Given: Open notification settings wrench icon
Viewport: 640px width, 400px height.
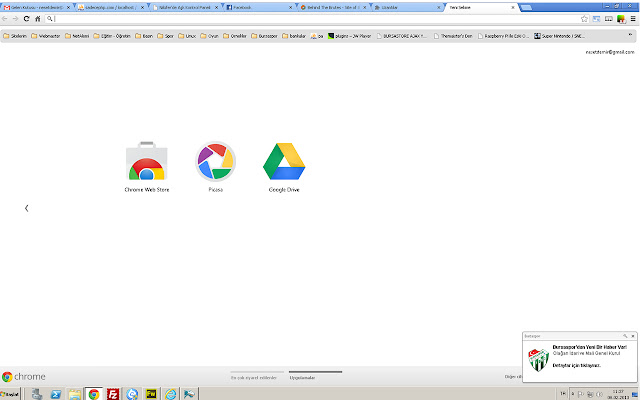Looking at the screenshot, I should pos(625,336).
